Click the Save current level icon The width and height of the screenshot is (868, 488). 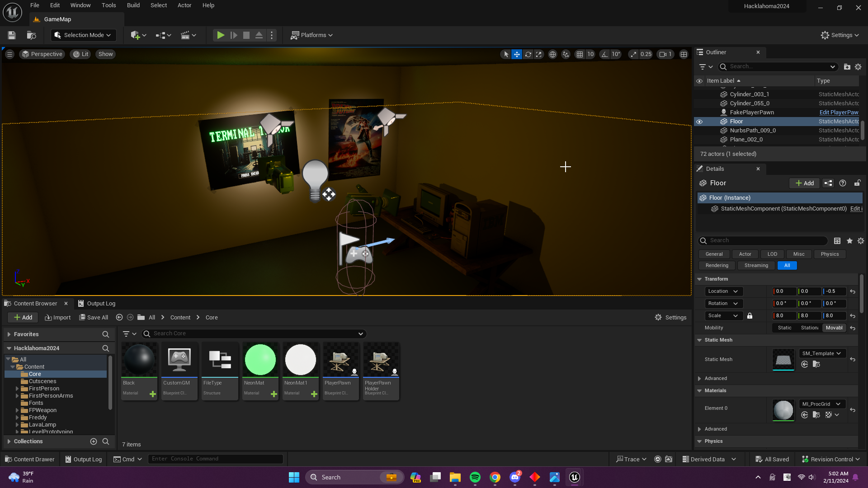click(x=12, y=35)
